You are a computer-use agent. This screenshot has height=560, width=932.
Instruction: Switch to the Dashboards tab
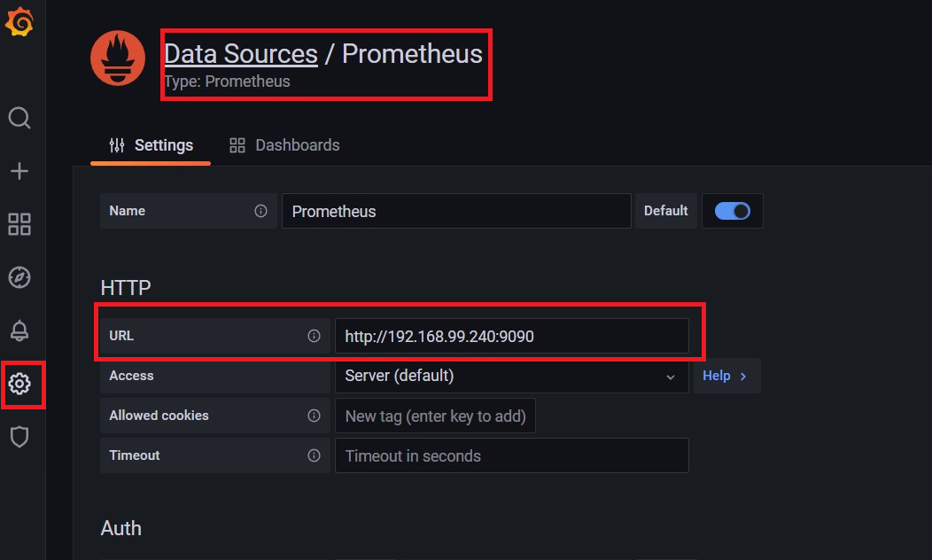click(x=284, y=145)
